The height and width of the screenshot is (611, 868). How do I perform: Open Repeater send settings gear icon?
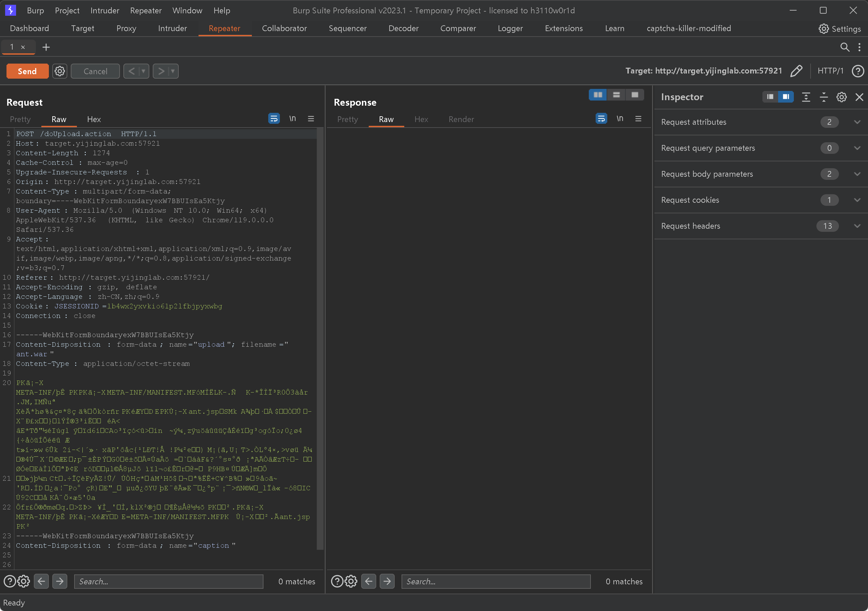coord(60,71)
